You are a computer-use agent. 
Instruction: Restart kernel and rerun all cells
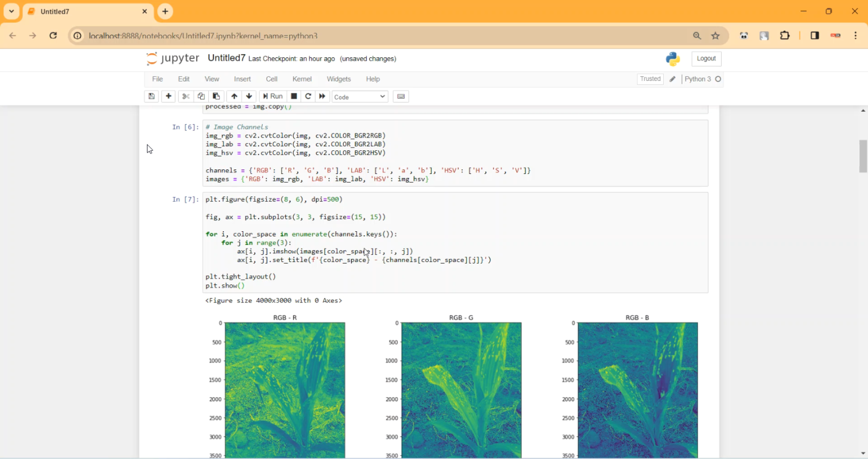tap(322, 97)
